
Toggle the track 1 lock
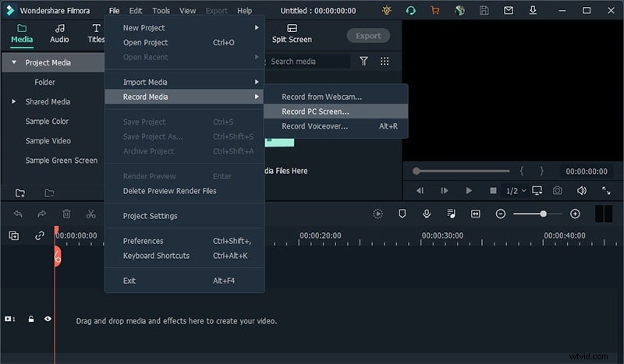(x=31, y=319)
